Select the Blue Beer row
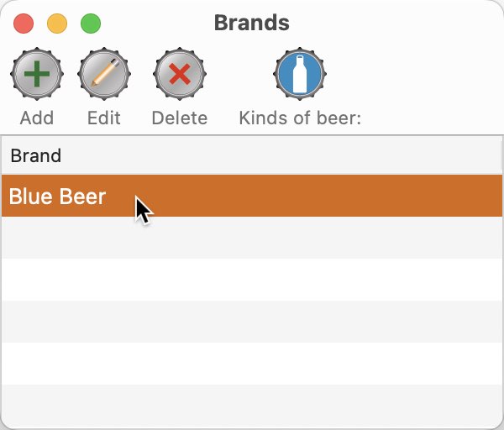 click(252, 196)
